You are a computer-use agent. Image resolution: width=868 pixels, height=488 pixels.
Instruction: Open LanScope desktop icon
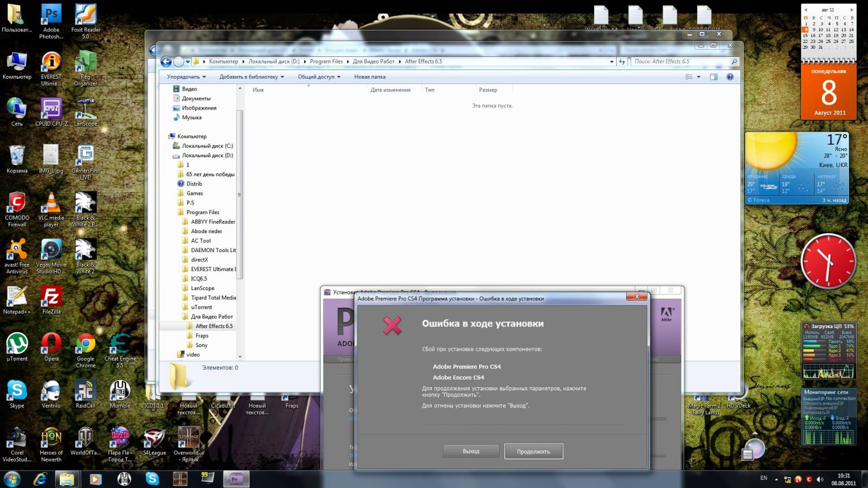85,112
